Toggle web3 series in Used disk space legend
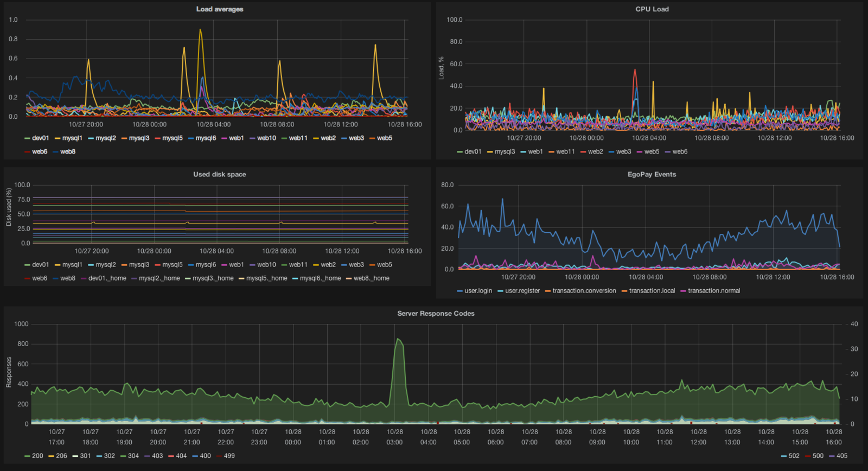 (x=356, y=265)
